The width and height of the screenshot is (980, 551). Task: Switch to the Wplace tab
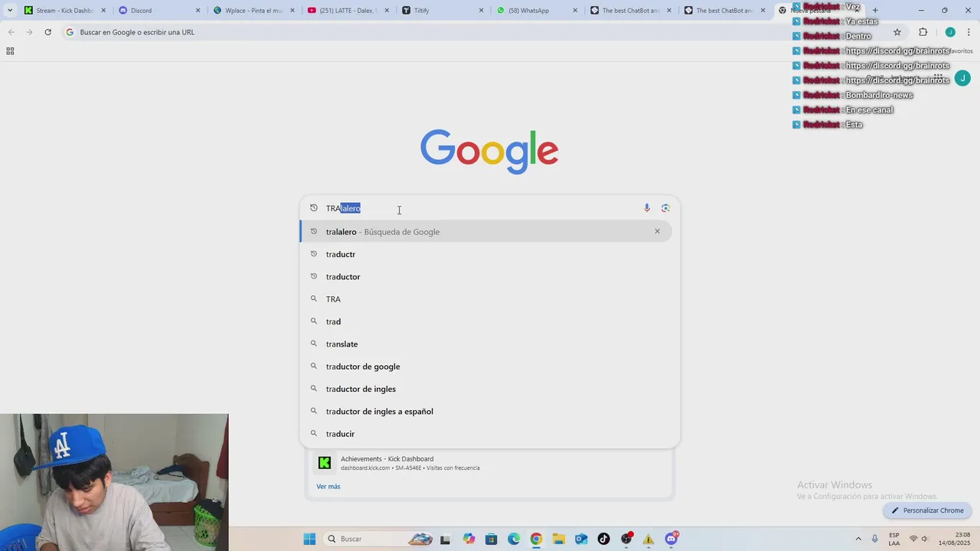(x=253, y=11)
